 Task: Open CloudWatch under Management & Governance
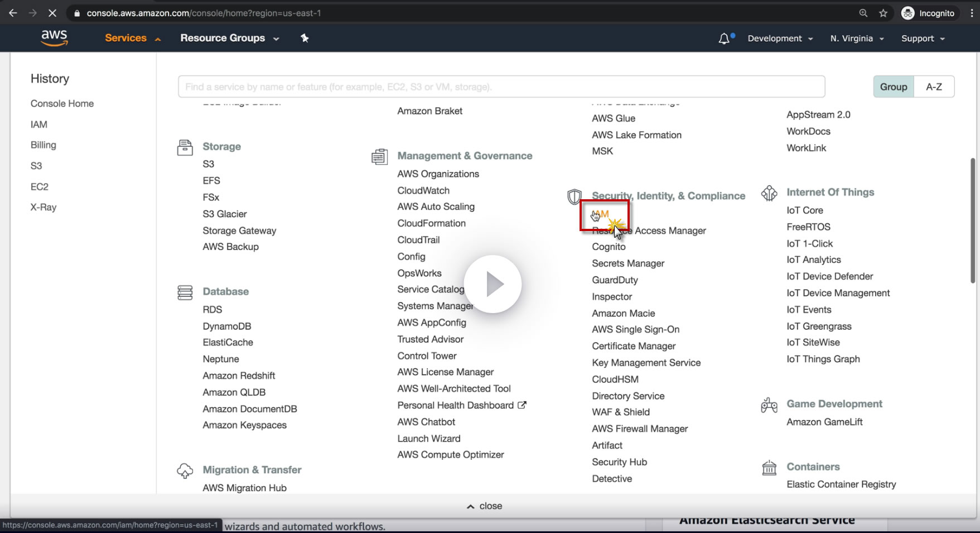pyautogui.click(x=423, y=190)
